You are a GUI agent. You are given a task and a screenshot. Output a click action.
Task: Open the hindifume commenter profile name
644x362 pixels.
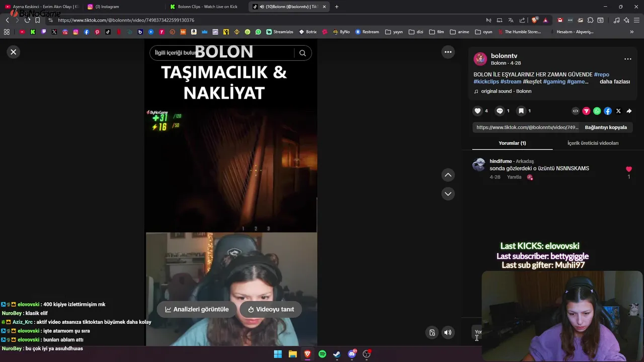tap(501, 161)
